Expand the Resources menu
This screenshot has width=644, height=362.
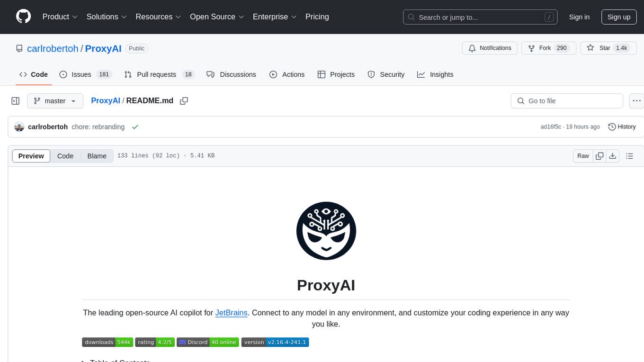coord(158,17)
